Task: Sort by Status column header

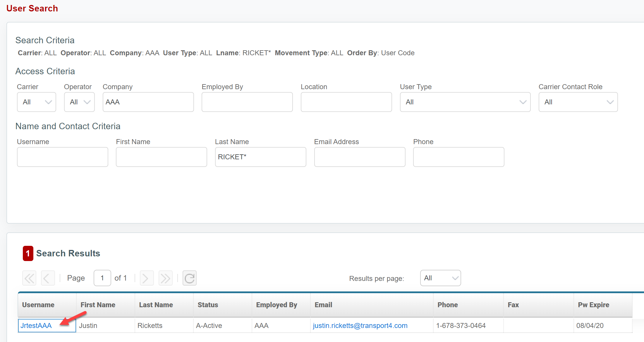Action: tap(208, 305)
